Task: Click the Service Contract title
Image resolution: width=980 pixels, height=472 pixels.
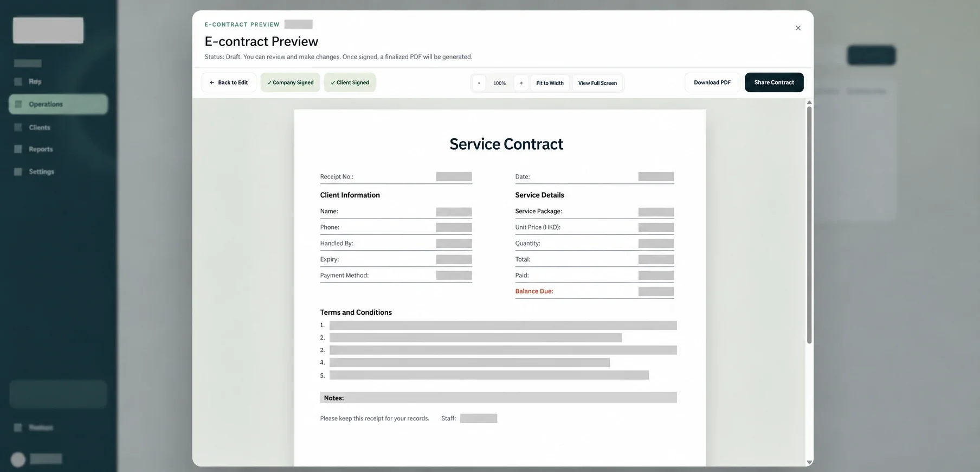Action: (506, 144)
